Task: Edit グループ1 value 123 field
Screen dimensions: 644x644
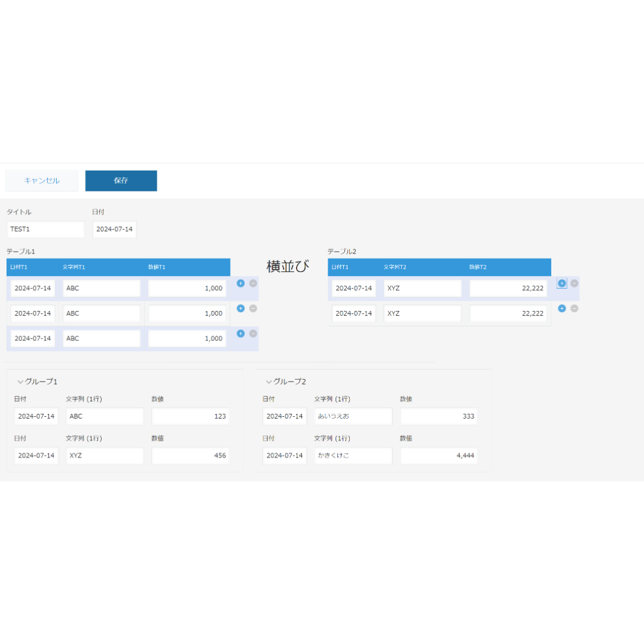Action: tap(191, 416)
